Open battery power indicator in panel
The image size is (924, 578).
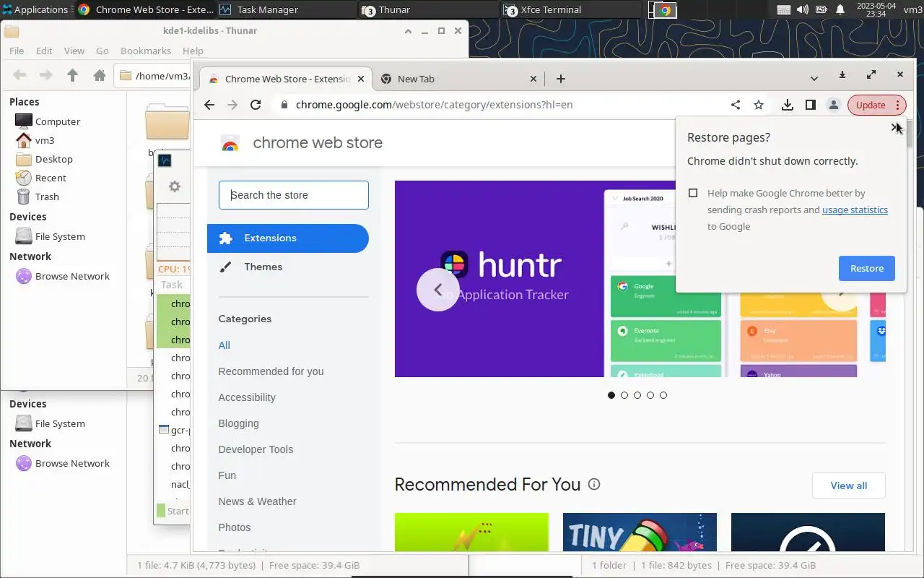pos(821,9)
